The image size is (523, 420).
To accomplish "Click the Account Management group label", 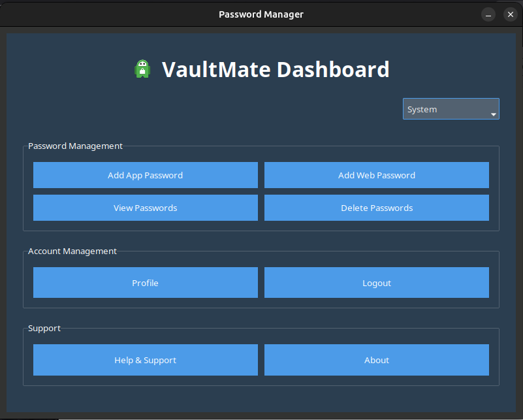I will (x=72, y=251).
